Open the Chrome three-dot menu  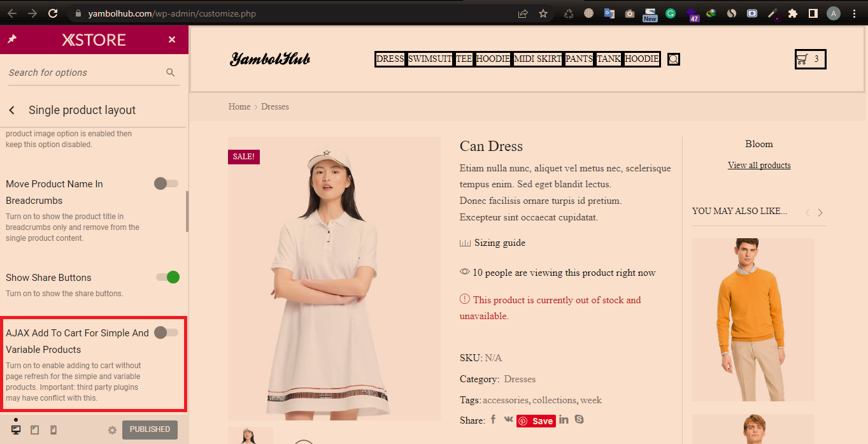854,13
